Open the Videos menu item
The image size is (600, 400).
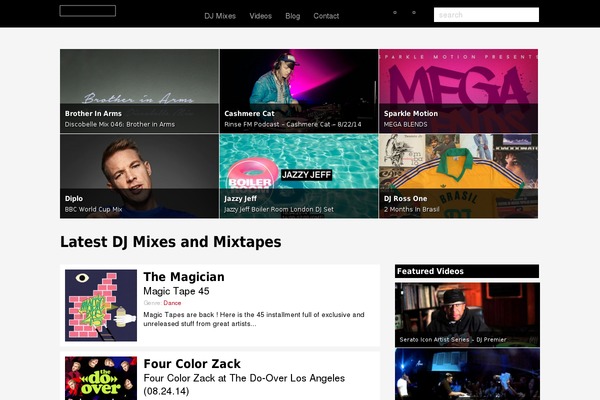(x=261, y=16)
